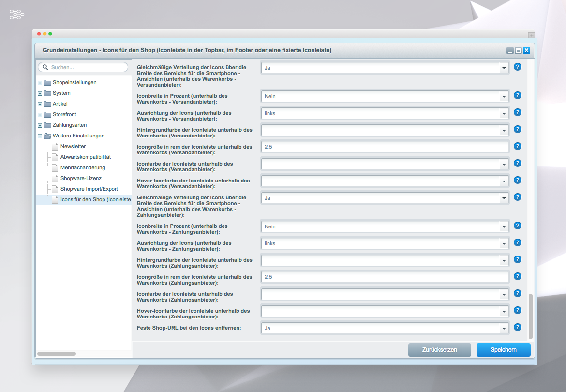Image resolution: width=566 pixels, height=392 pixels.
Task: Click the plus icon at browser window corner
Action: pyautogui.click(x=531, y=35)
